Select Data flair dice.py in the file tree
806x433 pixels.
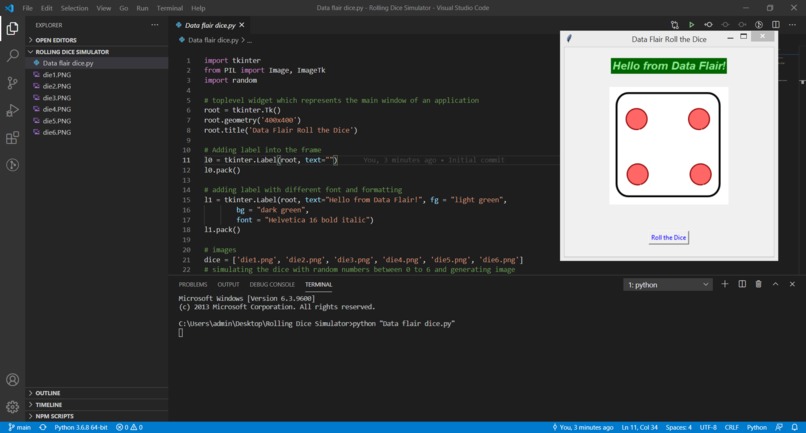(97, 63)
